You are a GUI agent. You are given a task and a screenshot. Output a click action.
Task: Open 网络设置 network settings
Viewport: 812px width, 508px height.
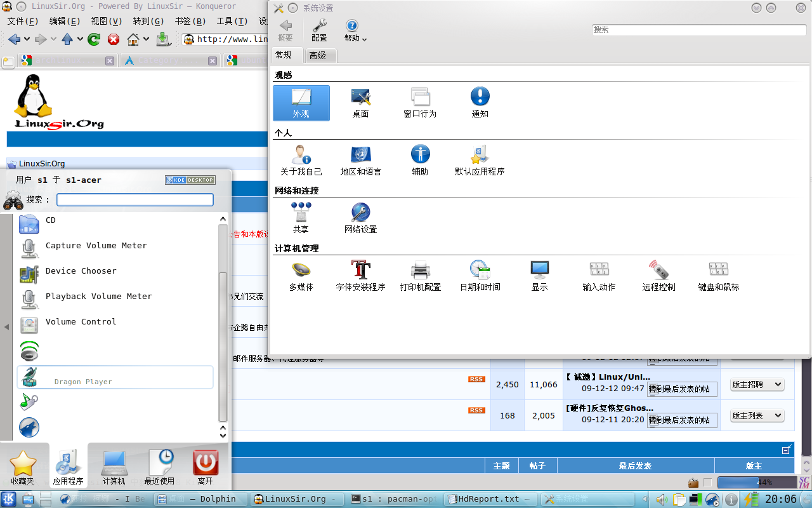pos(360,218)
